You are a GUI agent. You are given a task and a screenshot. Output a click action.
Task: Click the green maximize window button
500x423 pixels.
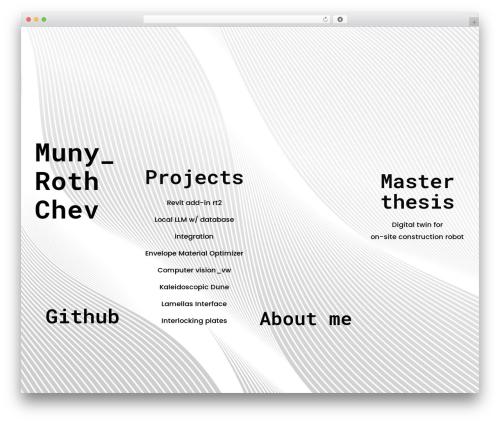(44, 20)
